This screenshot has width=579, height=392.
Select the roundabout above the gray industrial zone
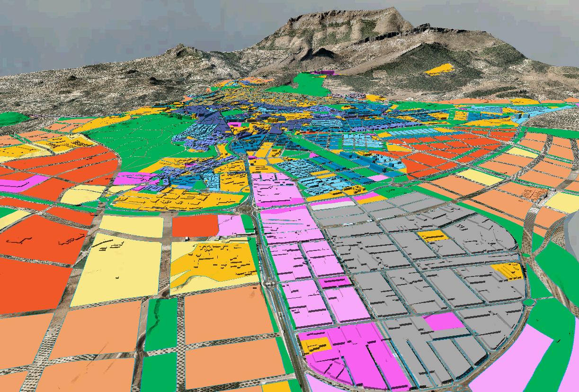tap(245, 207)
